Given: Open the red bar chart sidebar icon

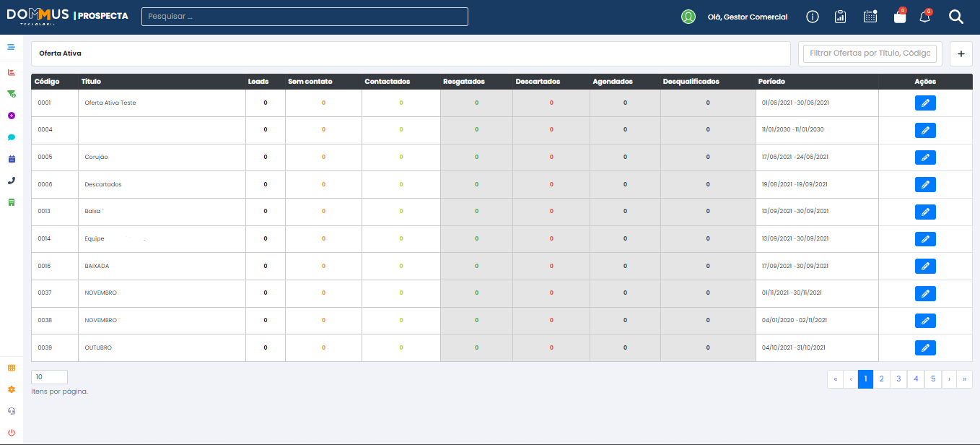Looking at the screenshot, I should click(11, 72).
